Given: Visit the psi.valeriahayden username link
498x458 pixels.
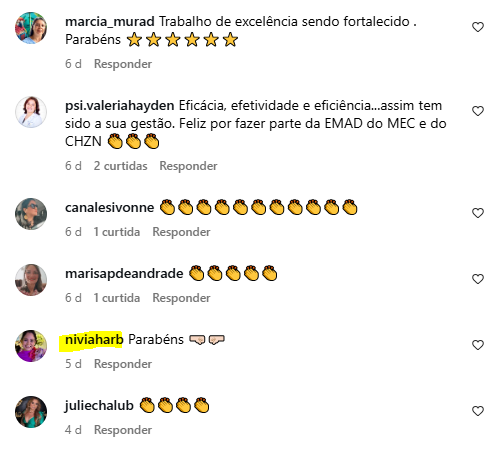Looking at the screenshot, I should (120, 106).
